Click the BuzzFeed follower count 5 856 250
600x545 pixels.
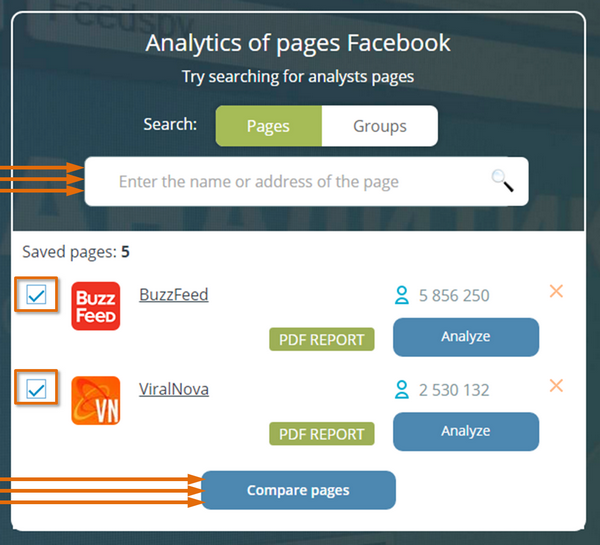[x=454, y=295]
